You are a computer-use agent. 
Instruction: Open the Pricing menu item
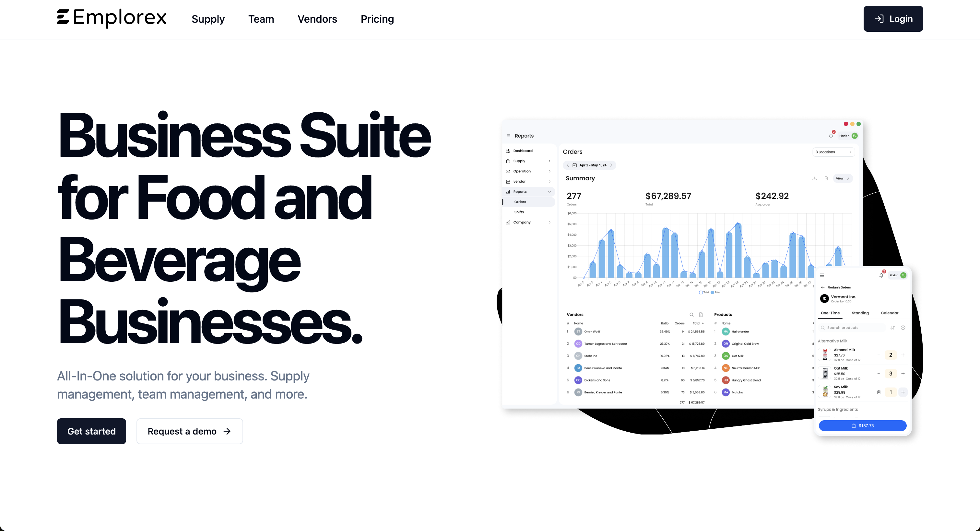[x=377, y=19]
